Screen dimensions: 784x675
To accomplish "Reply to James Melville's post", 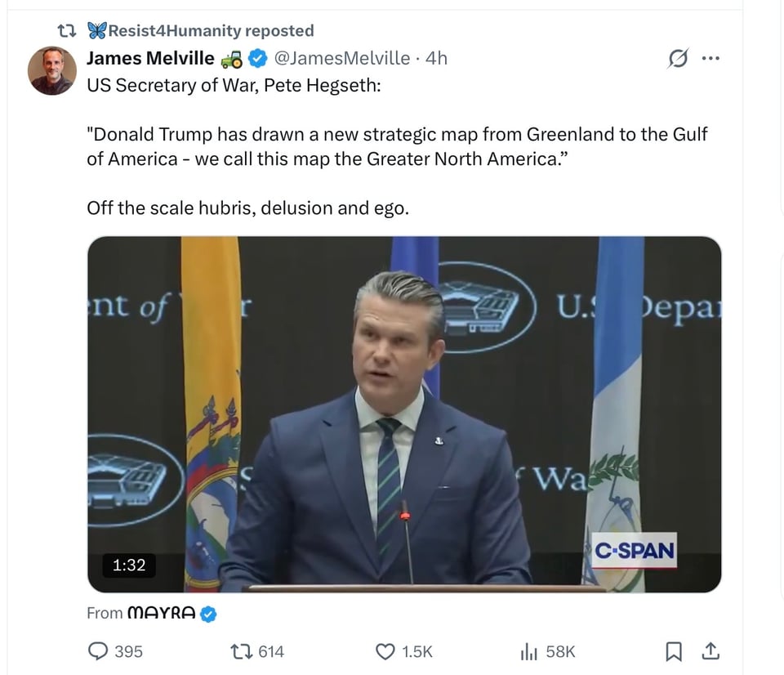I will pyautogui.click(x=100, y=651).
